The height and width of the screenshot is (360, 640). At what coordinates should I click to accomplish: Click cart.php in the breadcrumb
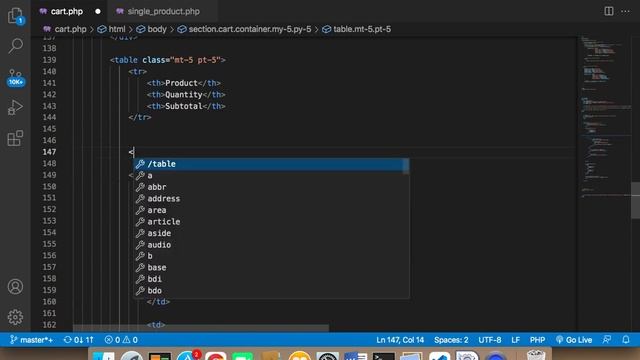click(x=70, y=29)
